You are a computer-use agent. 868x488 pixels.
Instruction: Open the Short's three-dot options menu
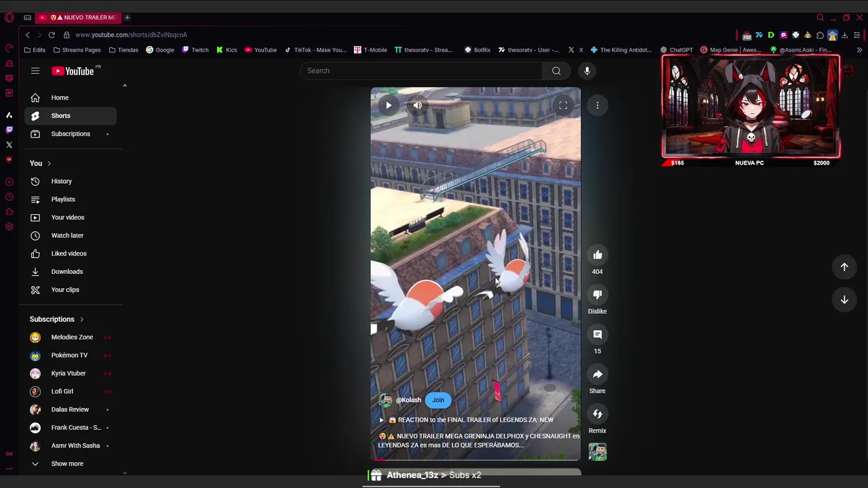[597, 105]
